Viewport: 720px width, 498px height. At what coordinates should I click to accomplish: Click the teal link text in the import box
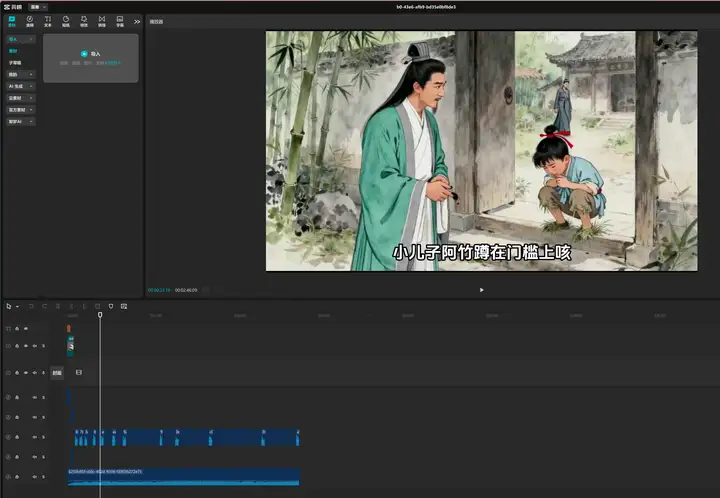pos(112,63)
